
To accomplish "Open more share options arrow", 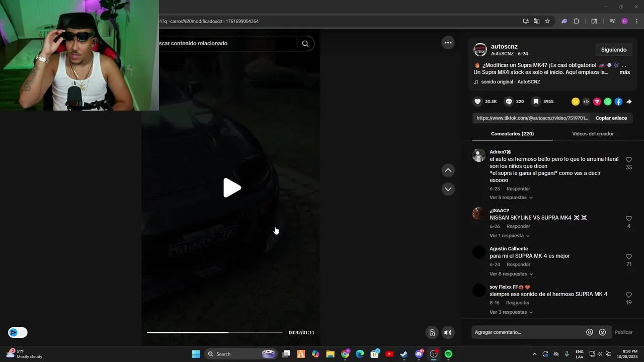I will [x=629, y=102].
